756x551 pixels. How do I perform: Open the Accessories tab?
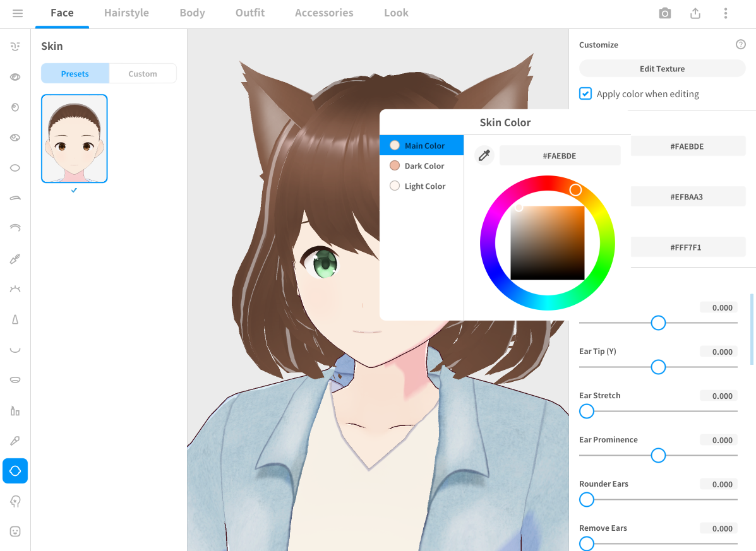pyautogui.click(x=324, y=13)
